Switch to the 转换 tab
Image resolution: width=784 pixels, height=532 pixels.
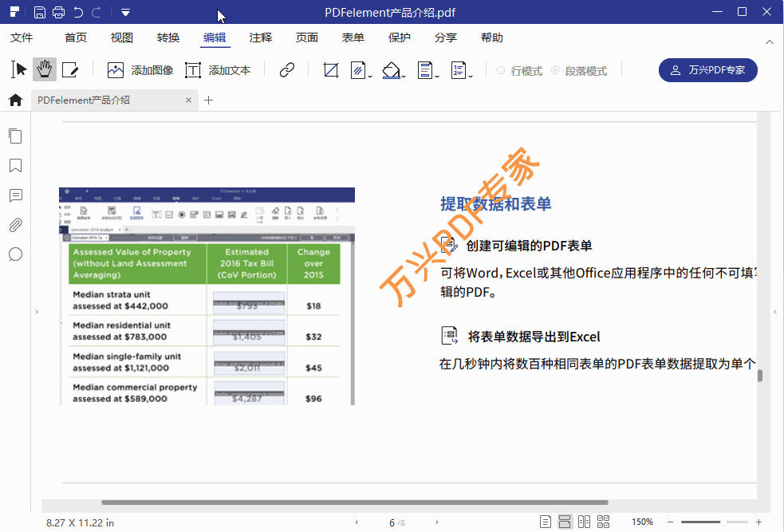[168, 37]
